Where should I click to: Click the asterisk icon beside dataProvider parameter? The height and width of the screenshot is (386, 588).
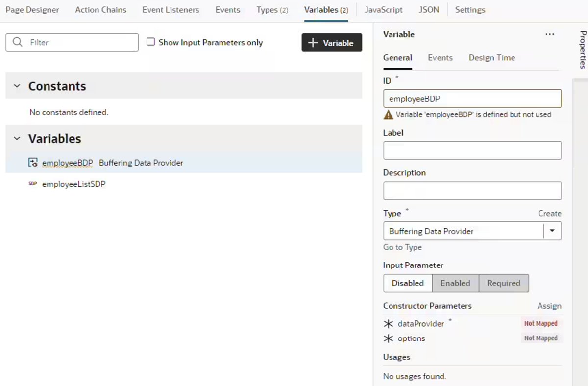pos(388,323)
